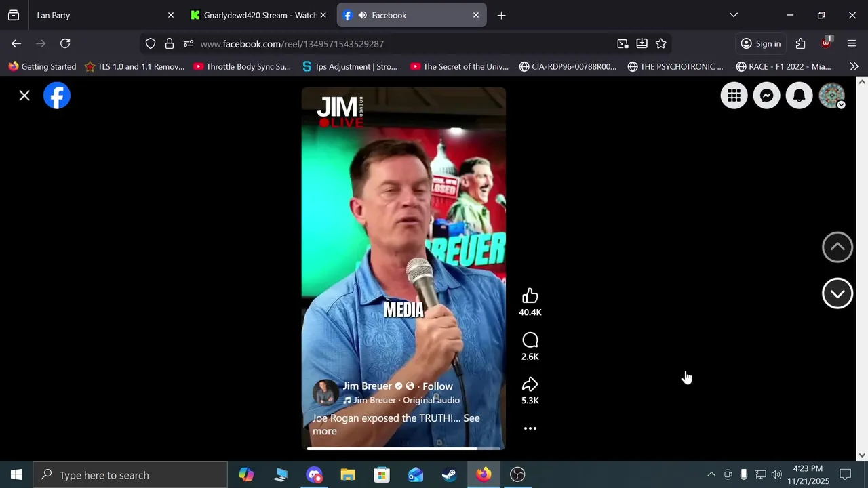Viewport: 868px width, 488px height.
Task: Open The Secret of the Universe bookmark
Action: click(x=459, y=66)
